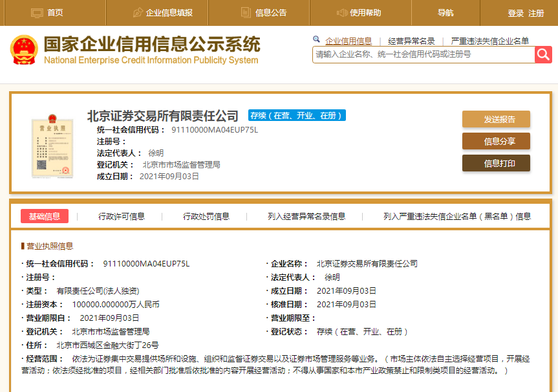This screenshot has height=392, width=558.
Task: Open the 导航 menu item
Action: point(445,13)
